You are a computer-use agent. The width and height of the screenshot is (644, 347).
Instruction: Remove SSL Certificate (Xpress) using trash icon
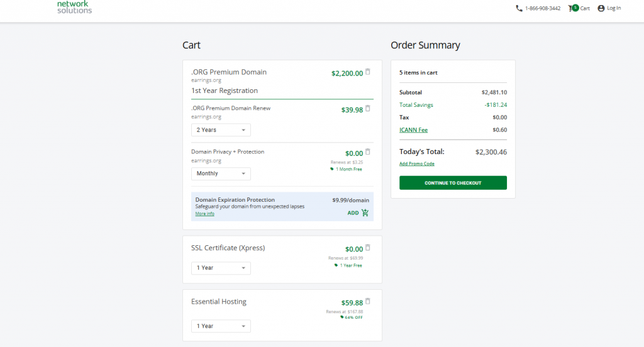(368, 248)
